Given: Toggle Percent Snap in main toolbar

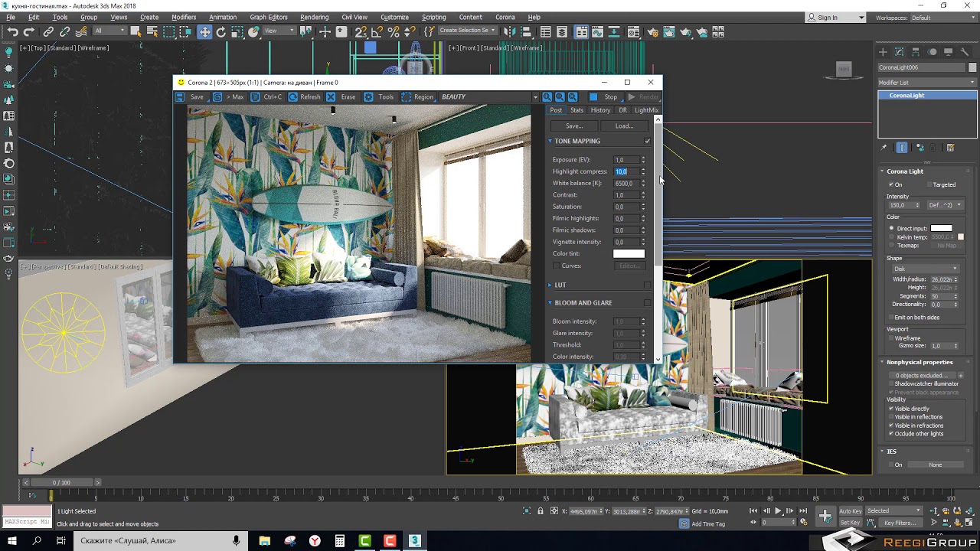Looking at the screenshot, I should click(394, 31).
